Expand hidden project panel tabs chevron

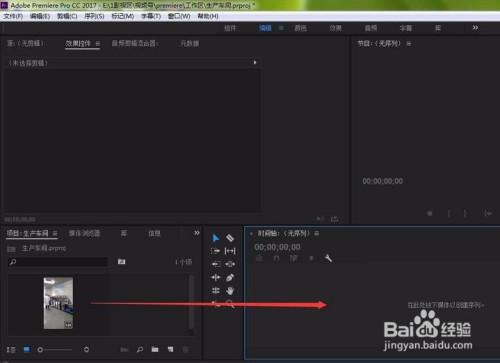point(197,233)
